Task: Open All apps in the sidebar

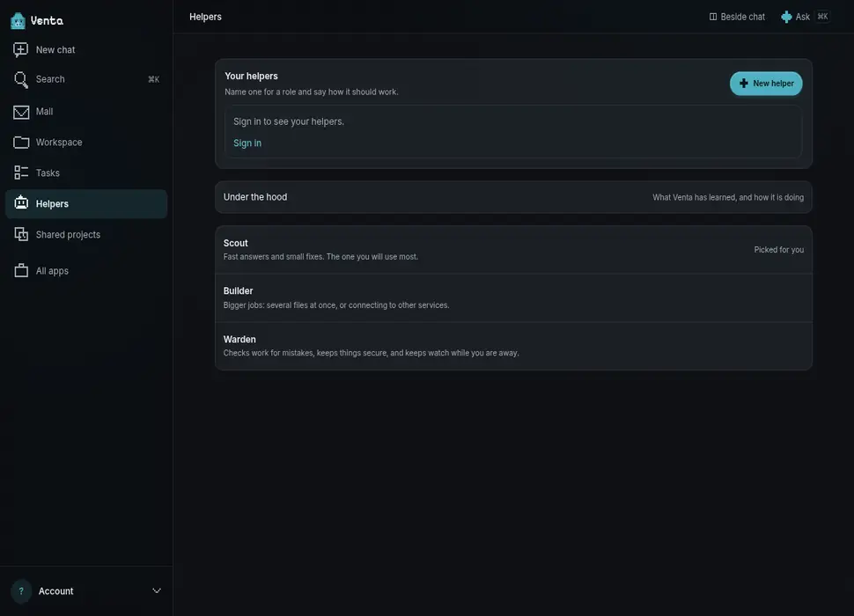Action: point(86,270)
